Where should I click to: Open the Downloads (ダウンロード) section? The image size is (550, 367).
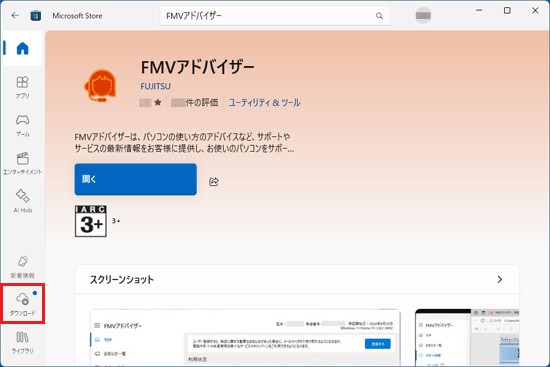[x=22, y=303]
